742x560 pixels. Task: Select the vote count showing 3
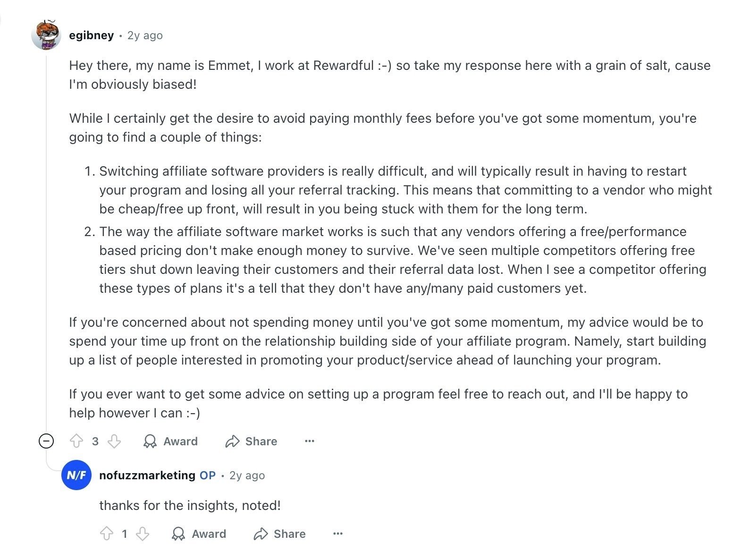[95, 441]
